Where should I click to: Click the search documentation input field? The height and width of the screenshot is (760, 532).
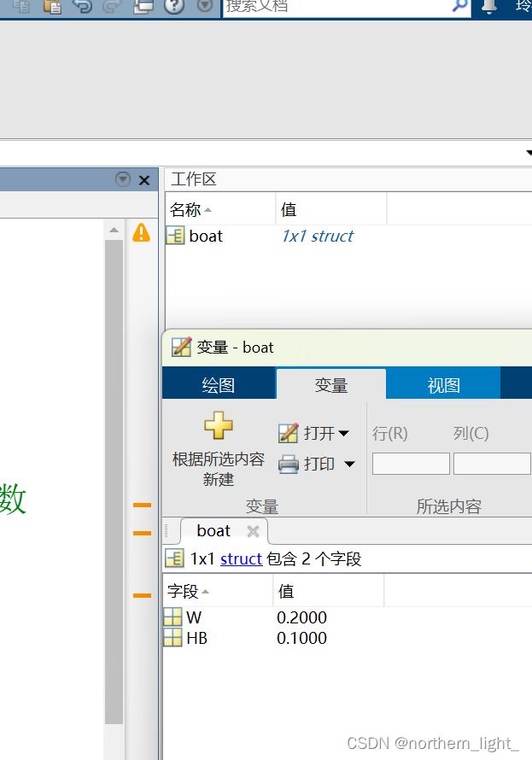(336, 7)
